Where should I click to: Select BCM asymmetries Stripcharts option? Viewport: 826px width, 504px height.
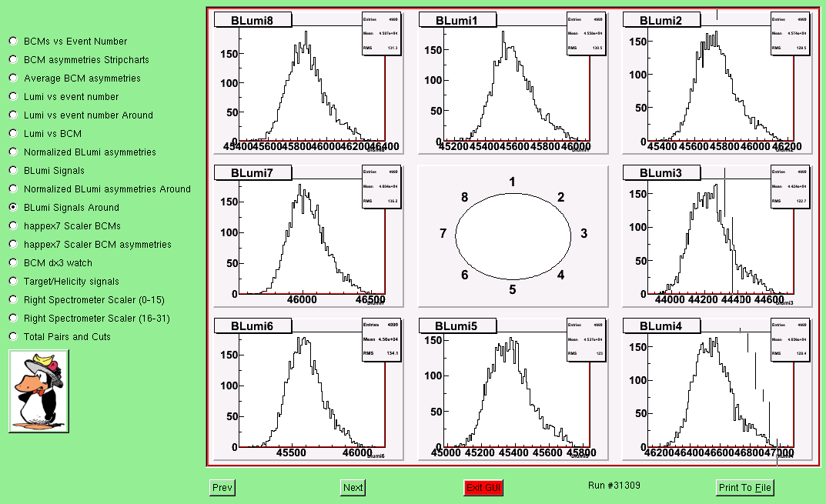click(x=14, y=59)
